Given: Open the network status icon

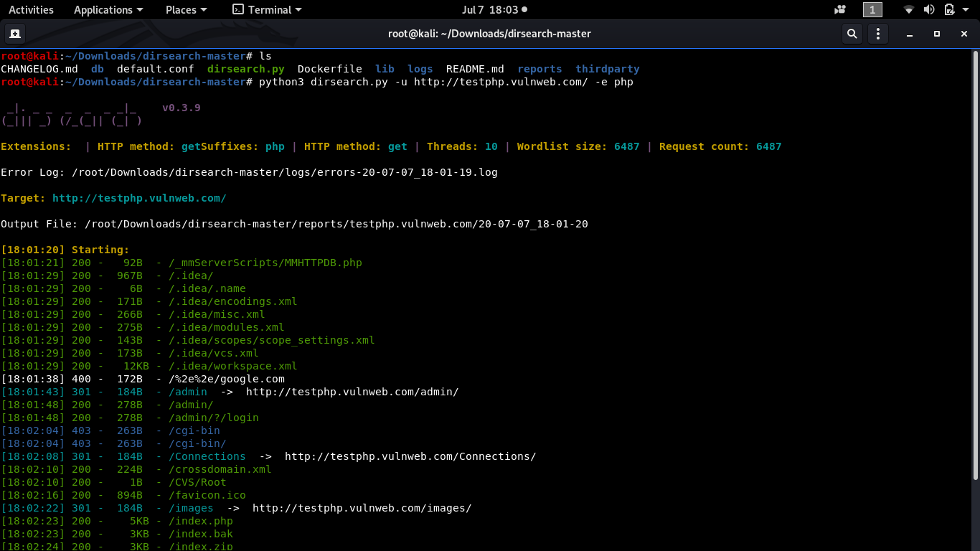Looking at the screenshot, I should pos(909,10).
